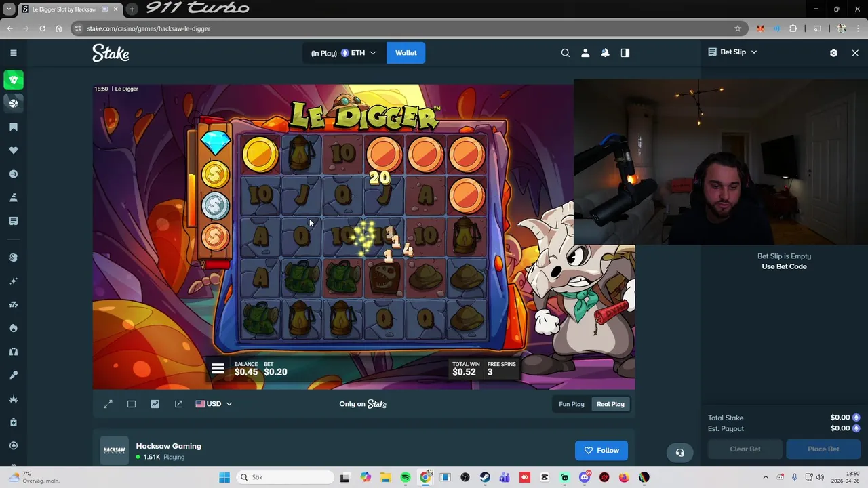Enter fullscreen mode for the game
This screenshot has height=488, width=868.
(x=108, y=404)
